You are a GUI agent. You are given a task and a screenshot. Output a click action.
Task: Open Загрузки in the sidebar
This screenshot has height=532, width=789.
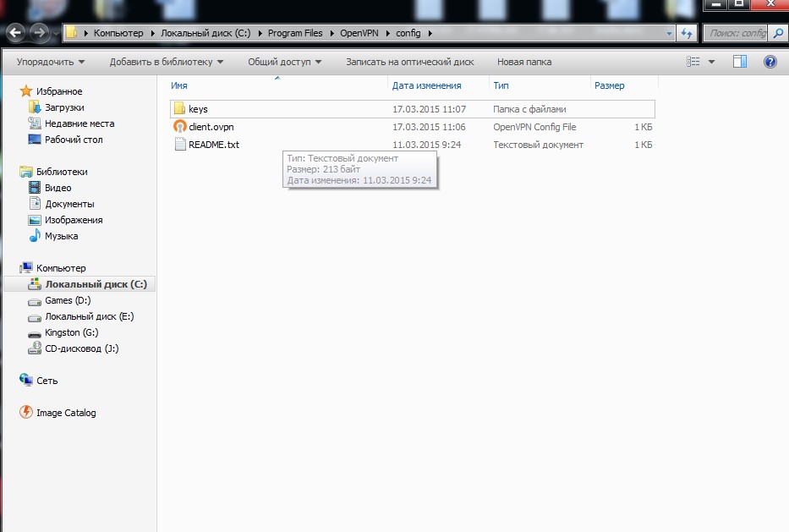[x=64, y=107]
